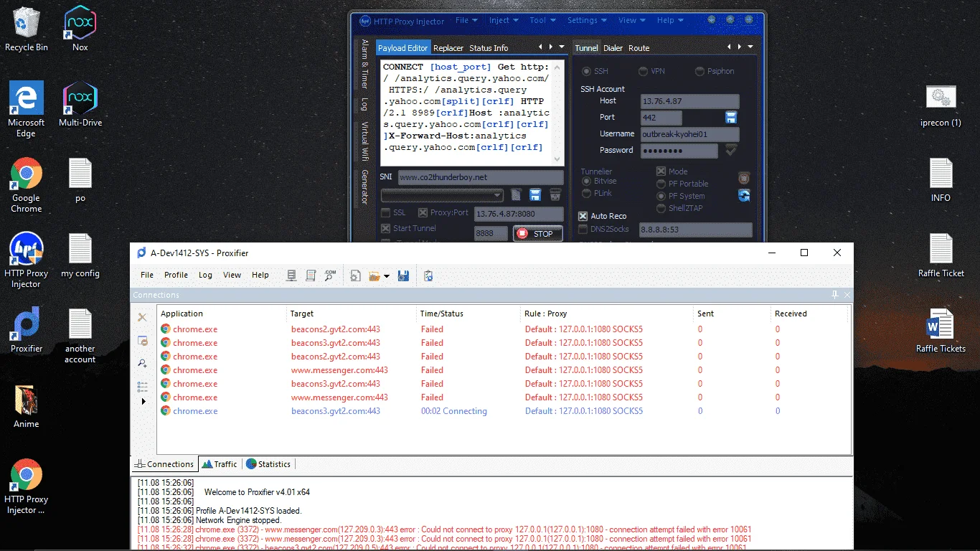The width and height of the screenshot is (980, 551).
Task: Click the COM name resolution icon in Proxifier
Action: (330, 275)
